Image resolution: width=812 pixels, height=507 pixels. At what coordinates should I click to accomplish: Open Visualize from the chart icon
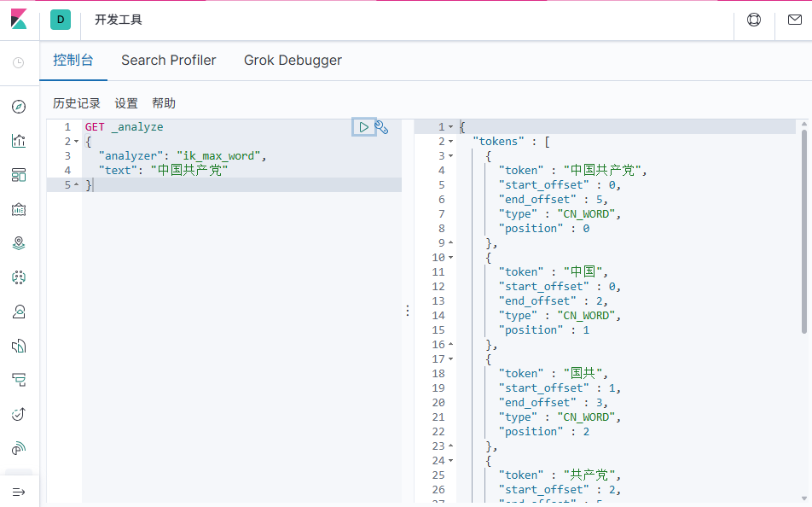point(19,141)
